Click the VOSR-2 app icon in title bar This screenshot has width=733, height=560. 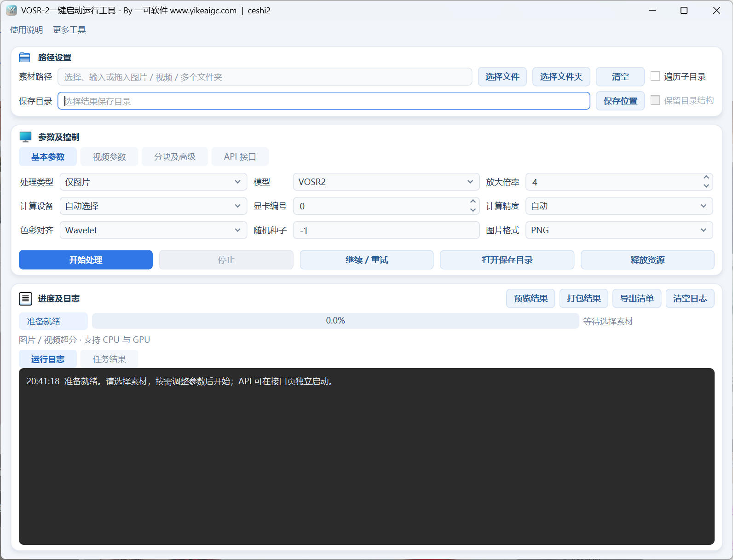click(x=12, y=10)
